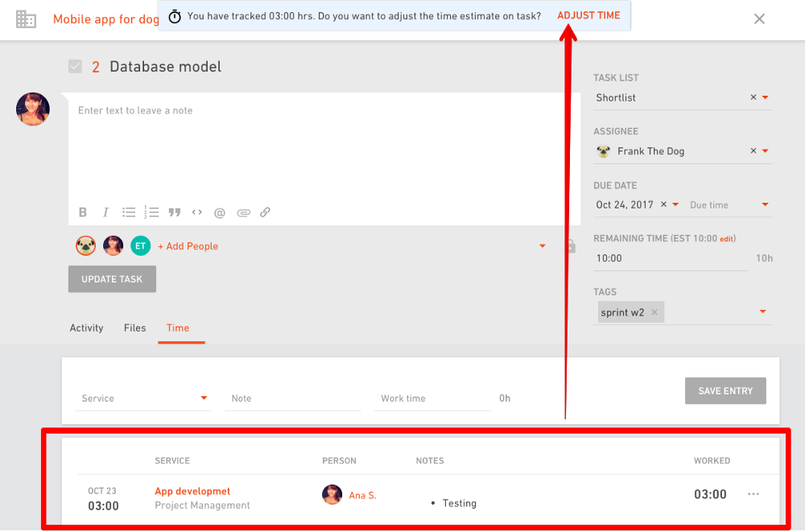Screen dimensions: 805x532
Task: Click the Note field in time entry
Action: click(293, 398)
